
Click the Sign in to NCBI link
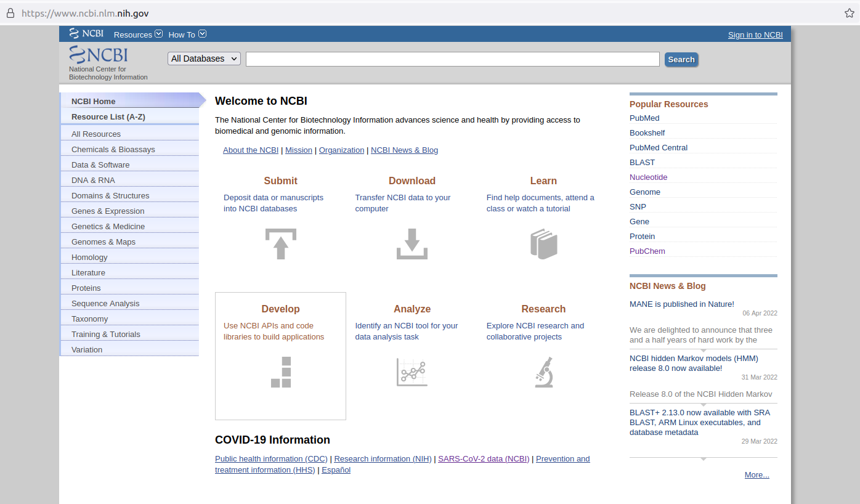[x=755, y=35]
